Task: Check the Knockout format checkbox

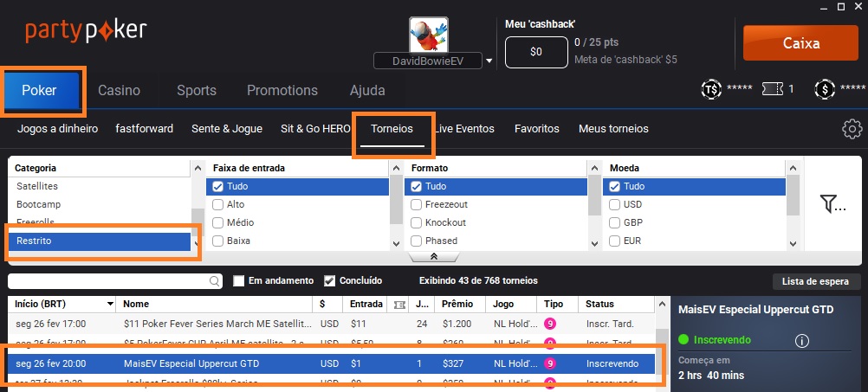Action: 416,222
